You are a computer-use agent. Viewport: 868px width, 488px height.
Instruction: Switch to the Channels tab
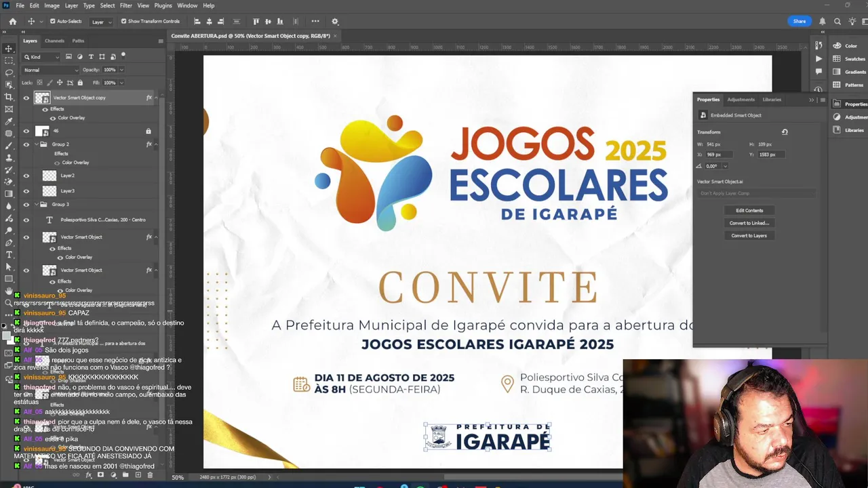pyautogui.click(x=54, y=41)
